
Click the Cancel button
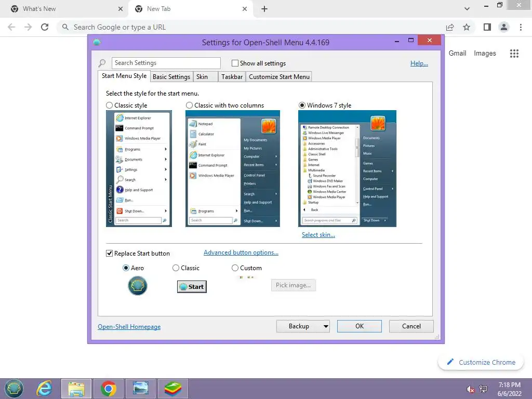(411, 326)
